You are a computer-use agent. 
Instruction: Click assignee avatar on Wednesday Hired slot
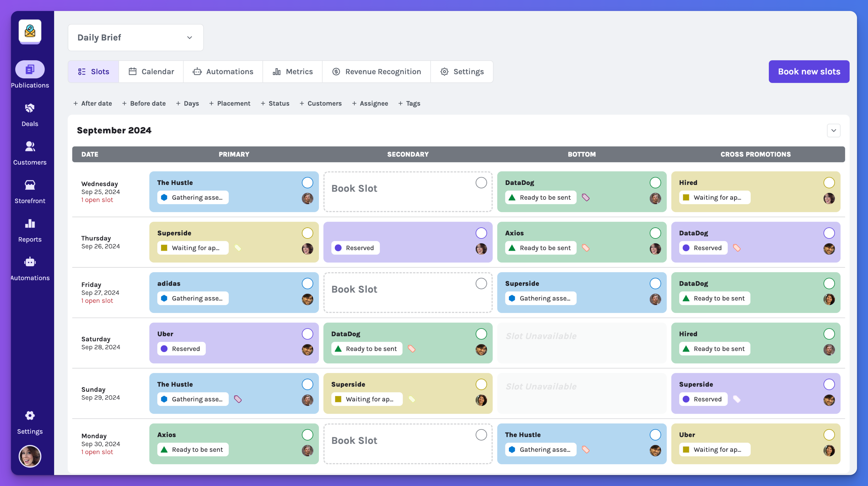click(x=829, y=199)
